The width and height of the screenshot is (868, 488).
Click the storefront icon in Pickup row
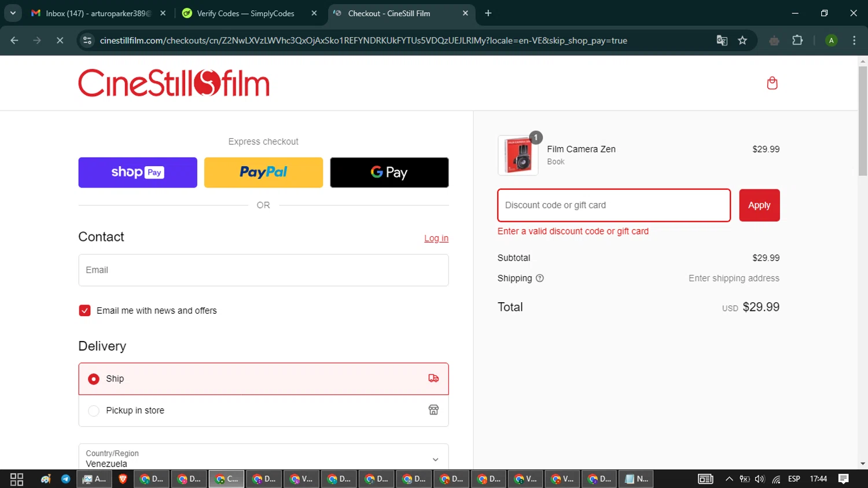433,410
